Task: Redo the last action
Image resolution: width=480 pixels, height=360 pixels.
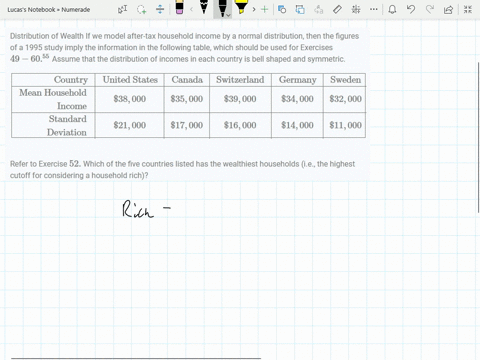Action: pyautogui.click(x=430, y=9)
